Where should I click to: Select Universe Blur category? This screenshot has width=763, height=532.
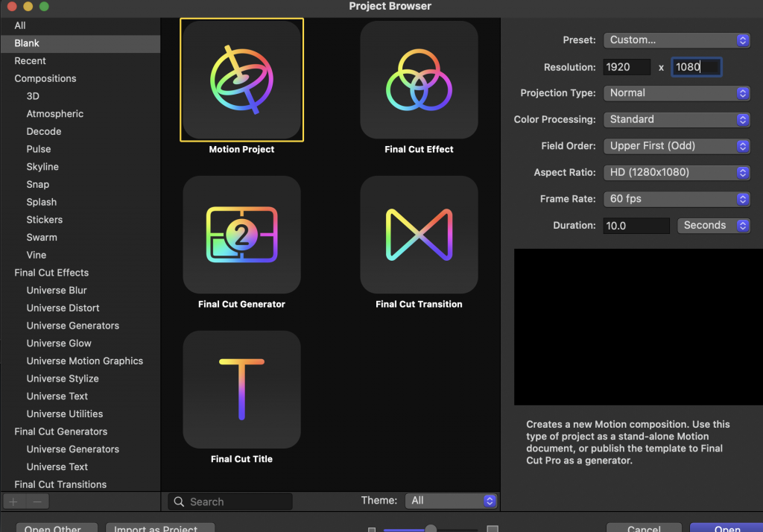pos(80,290)
